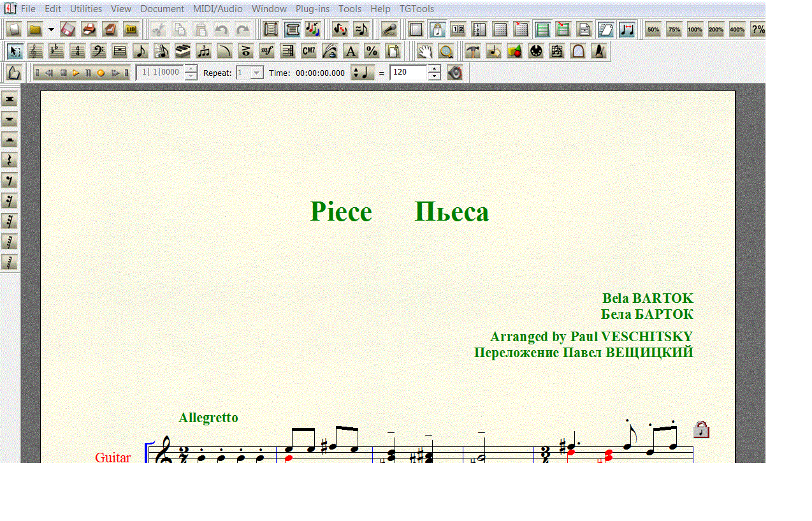Select the Tuplet tool
Viewport: 812px width, 521px height.
(204, 52)
